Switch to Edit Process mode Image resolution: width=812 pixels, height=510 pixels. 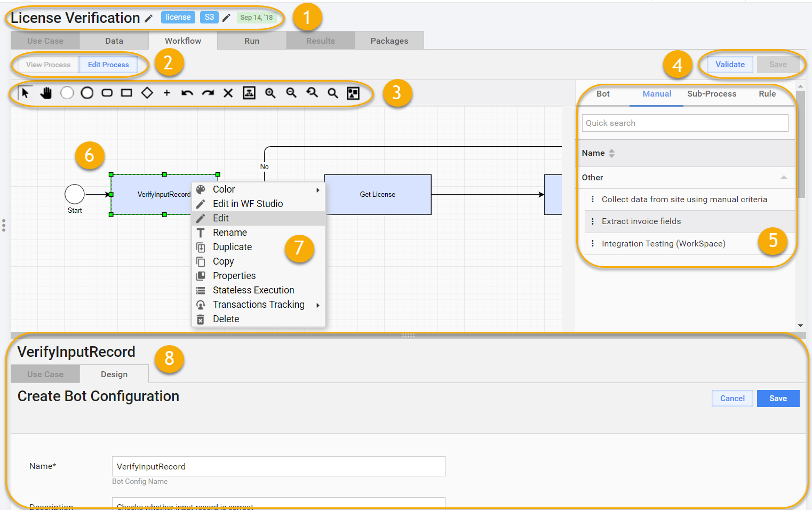tap(108, 65)
